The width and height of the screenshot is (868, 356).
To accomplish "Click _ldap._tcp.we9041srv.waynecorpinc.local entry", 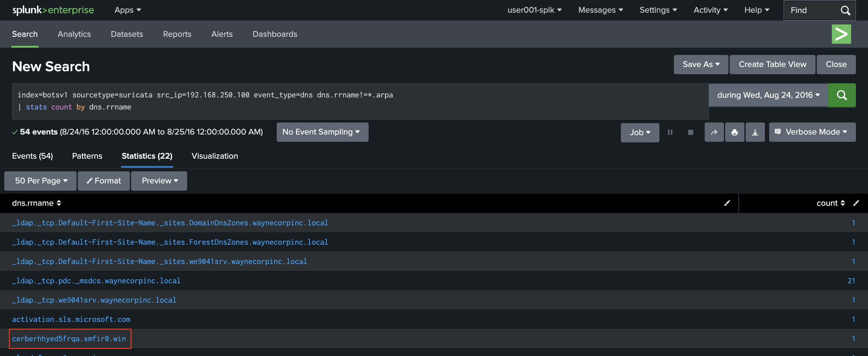I will pos(94,300).
